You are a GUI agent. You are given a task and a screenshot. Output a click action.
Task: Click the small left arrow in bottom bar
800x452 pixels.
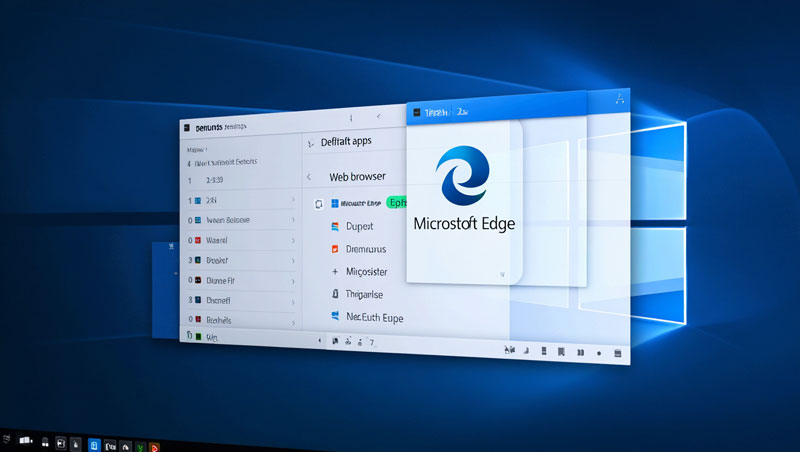pos(320,340)
